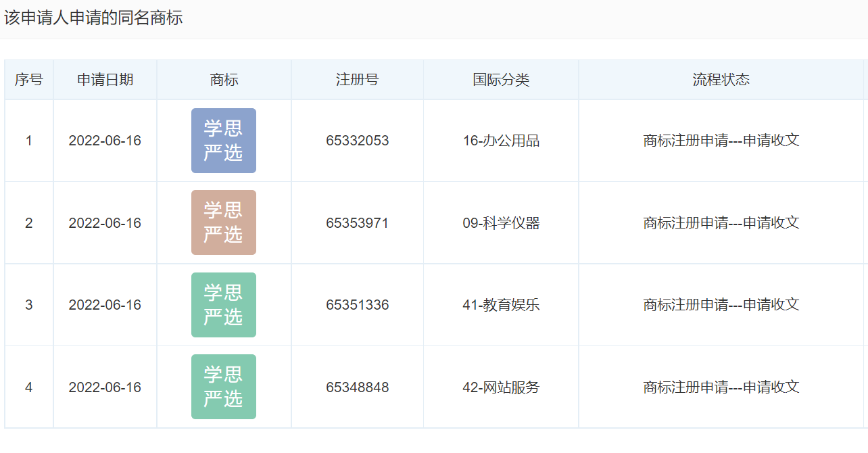Click the 国际分类 column header

click(501, 80)
